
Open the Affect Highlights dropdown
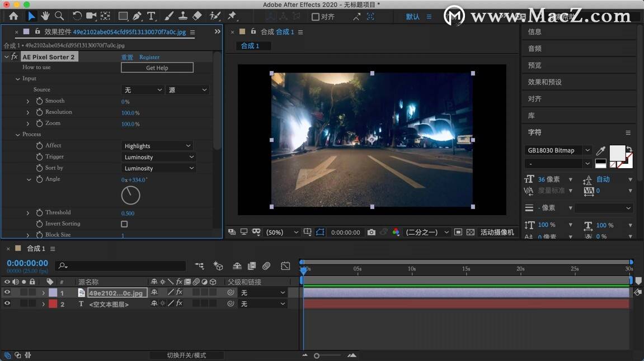click(158, 146)
